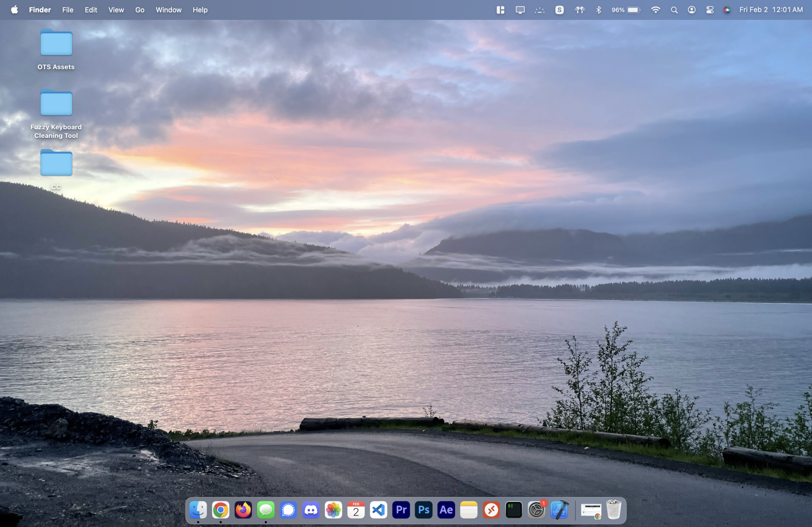812x527 pixels.
Task: Open the Apple menu
Action: [15, 10]
